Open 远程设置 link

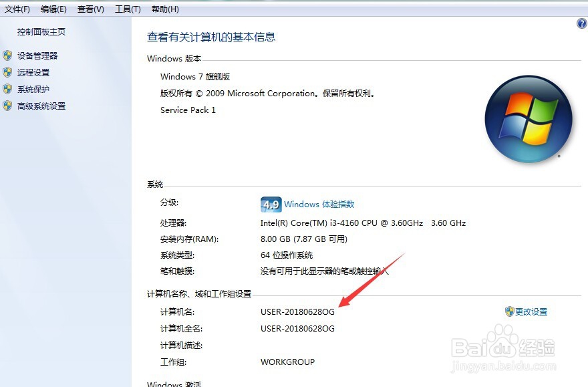[33, 72]
